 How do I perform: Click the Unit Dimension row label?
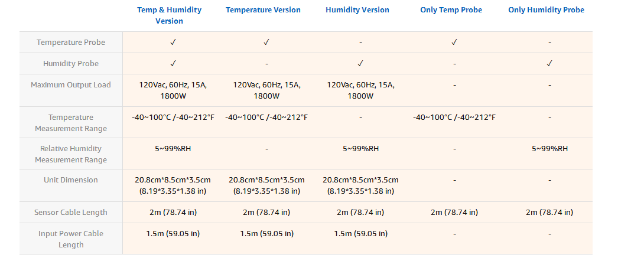pyautogui.click(x=71, y=180)
